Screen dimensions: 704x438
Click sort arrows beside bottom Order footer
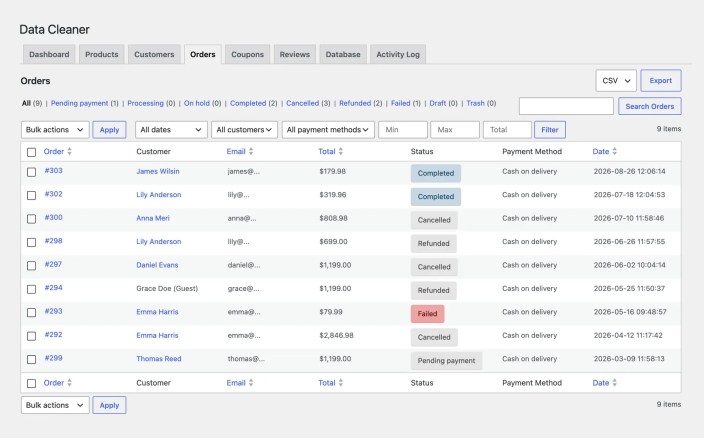(69, 383)
